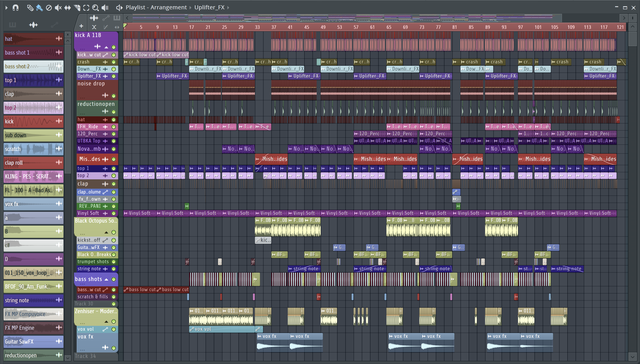Select the Delete tool
640x364 pixels.
pos(49,8)
